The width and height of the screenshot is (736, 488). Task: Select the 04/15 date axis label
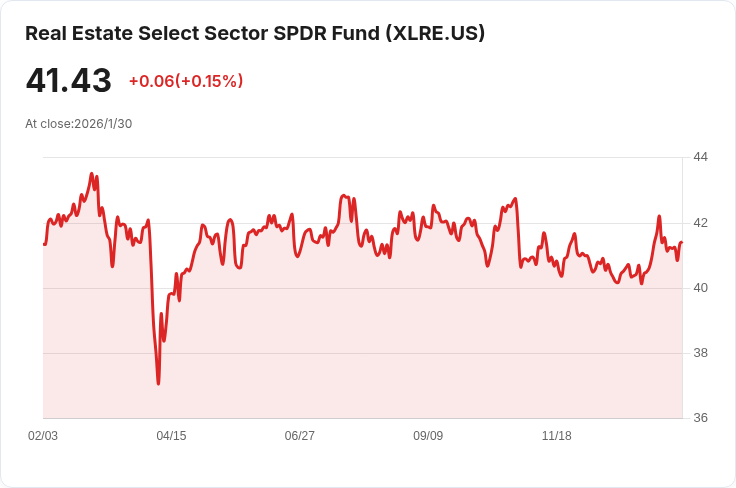point(171,436)
